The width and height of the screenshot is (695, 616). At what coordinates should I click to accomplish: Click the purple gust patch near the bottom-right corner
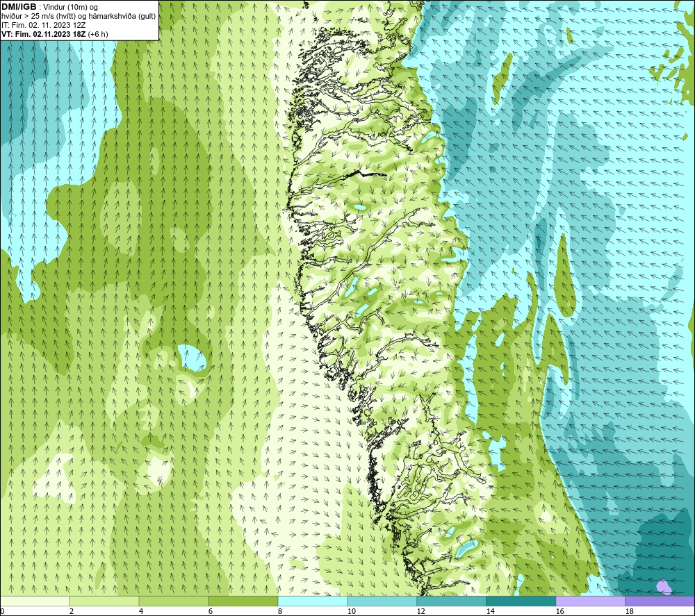click(664, 588)
